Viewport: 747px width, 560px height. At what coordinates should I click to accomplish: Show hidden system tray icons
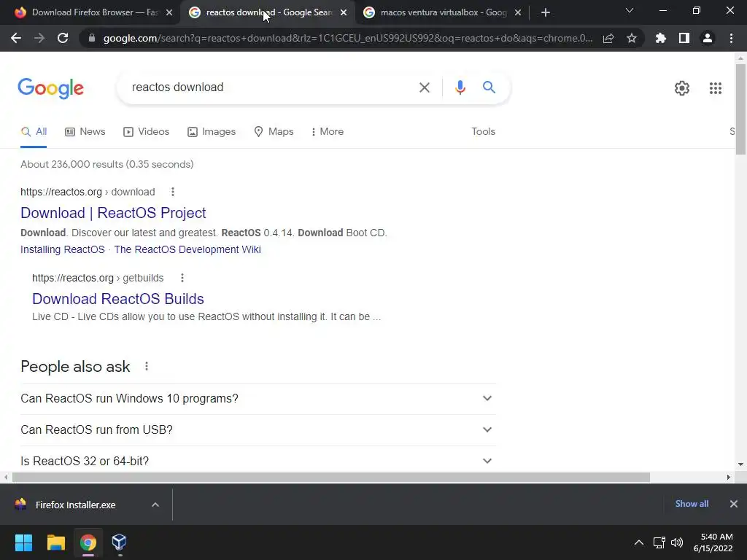tap(638, 542)
